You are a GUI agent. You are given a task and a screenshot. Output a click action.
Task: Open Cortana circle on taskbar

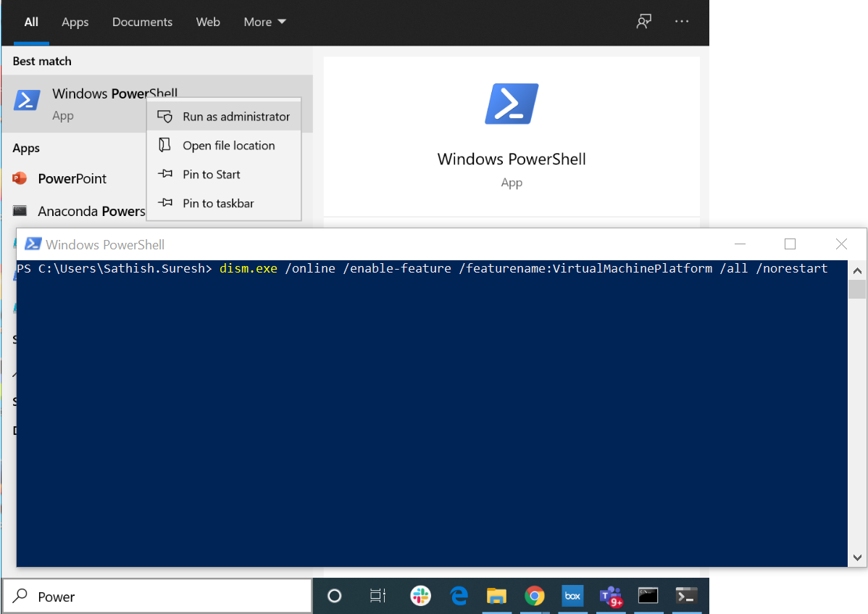tap(334, 596)
